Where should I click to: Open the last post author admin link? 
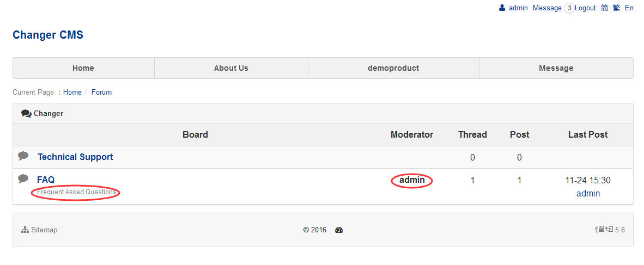[588, 193]
